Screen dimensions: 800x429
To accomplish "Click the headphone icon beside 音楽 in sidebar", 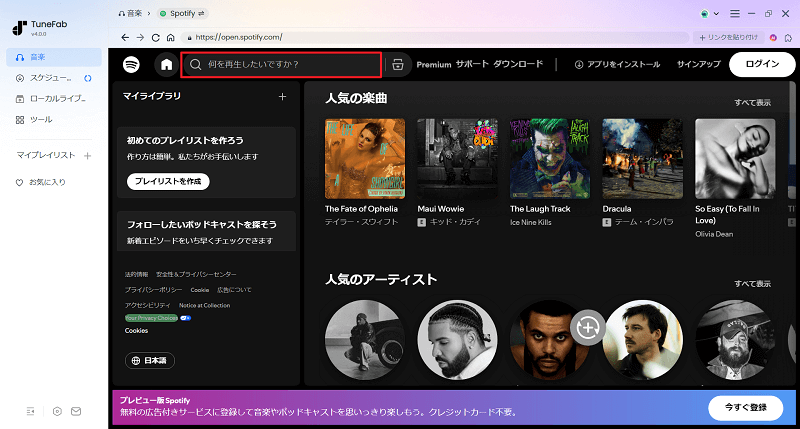I will point(19,57).
